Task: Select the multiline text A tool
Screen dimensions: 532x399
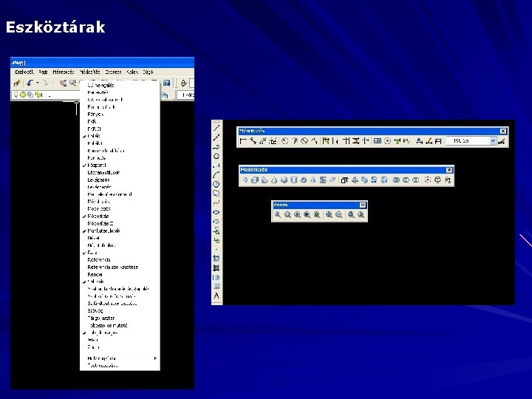Action: point(216,296)
